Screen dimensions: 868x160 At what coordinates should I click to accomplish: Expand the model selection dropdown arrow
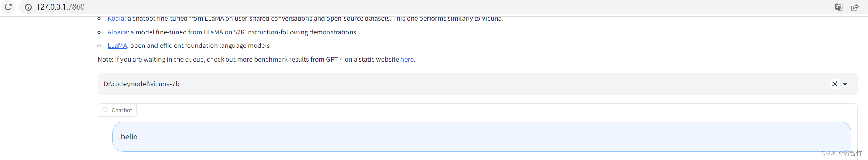(845, 84)
